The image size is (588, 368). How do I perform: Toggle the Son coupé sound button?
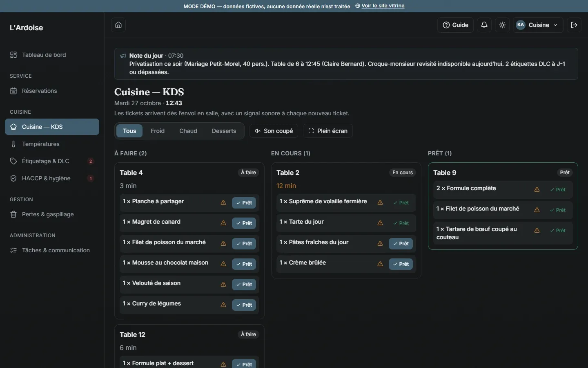point(274,131)
